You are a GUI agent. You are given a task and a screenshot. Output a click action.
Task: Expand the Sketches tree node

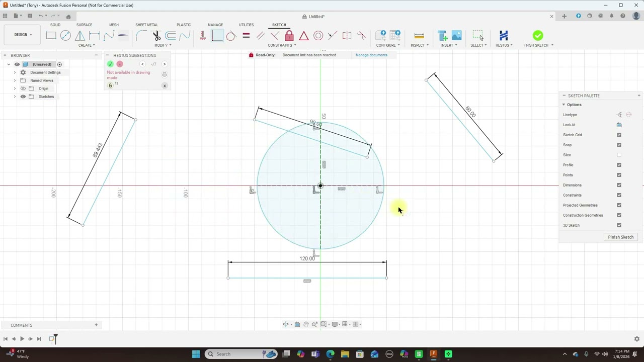15,97
